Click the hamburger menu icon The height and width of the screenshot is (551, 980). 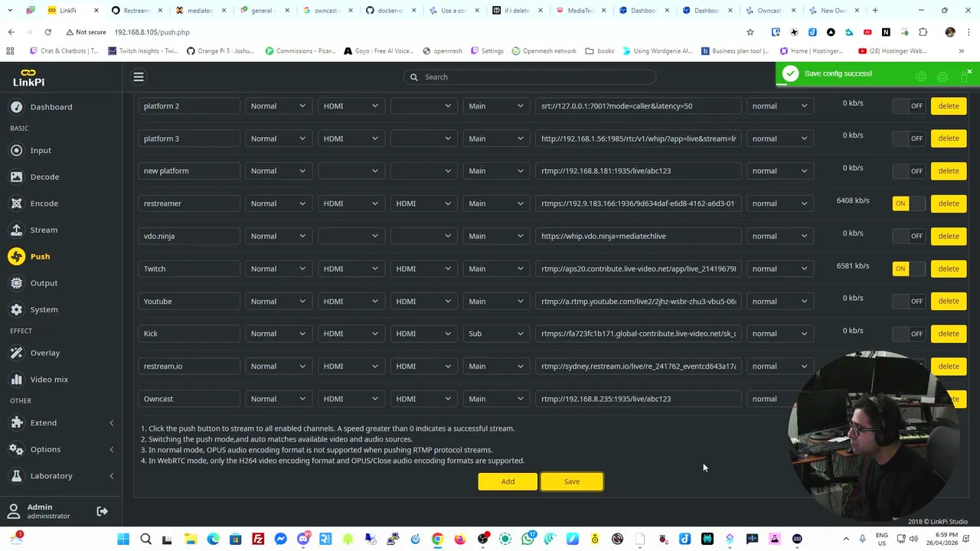tap(139, 77)
